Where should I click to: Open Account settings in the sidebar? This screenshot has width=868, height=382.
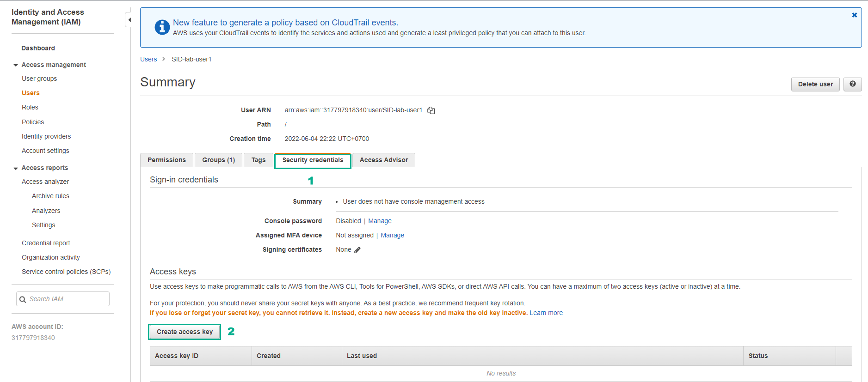click(45, 151)
